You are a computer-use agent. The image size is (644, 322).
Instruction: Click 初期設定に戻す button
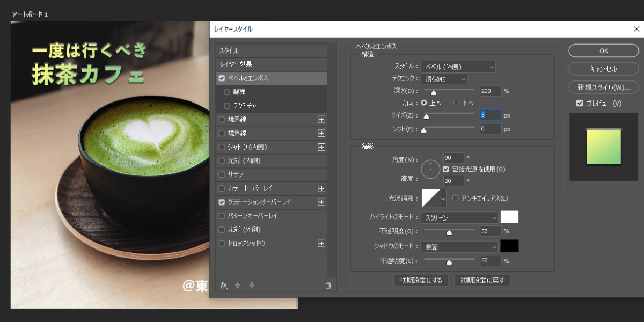point(482,280)
